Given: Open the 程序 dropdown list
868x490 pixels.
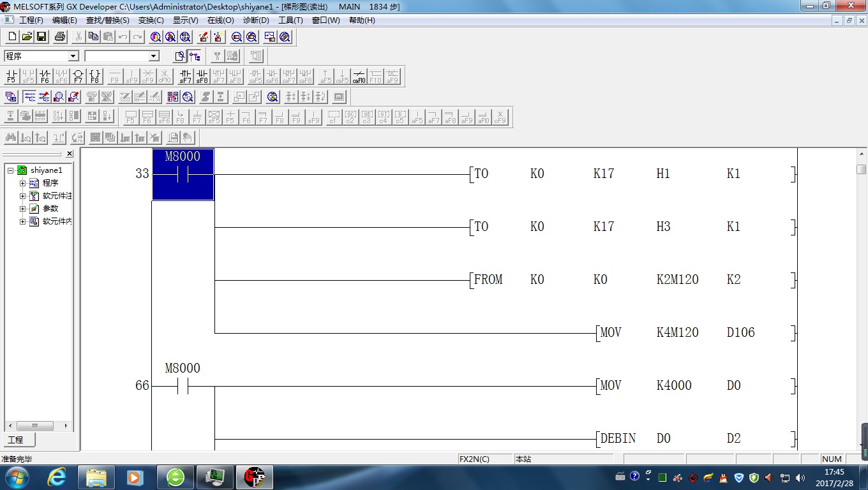Looking at the screenshot, I should (73, 56).
